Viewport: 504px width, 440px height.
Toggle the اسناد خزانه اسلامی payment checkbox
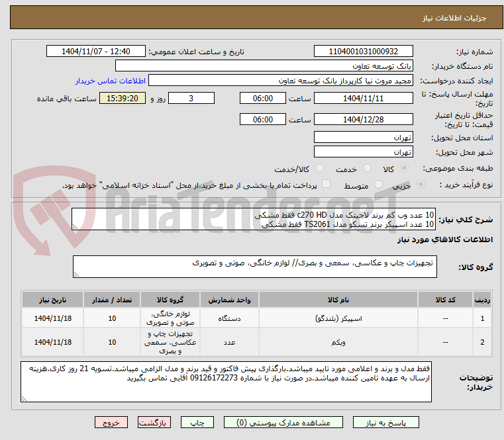coord(326,184)
